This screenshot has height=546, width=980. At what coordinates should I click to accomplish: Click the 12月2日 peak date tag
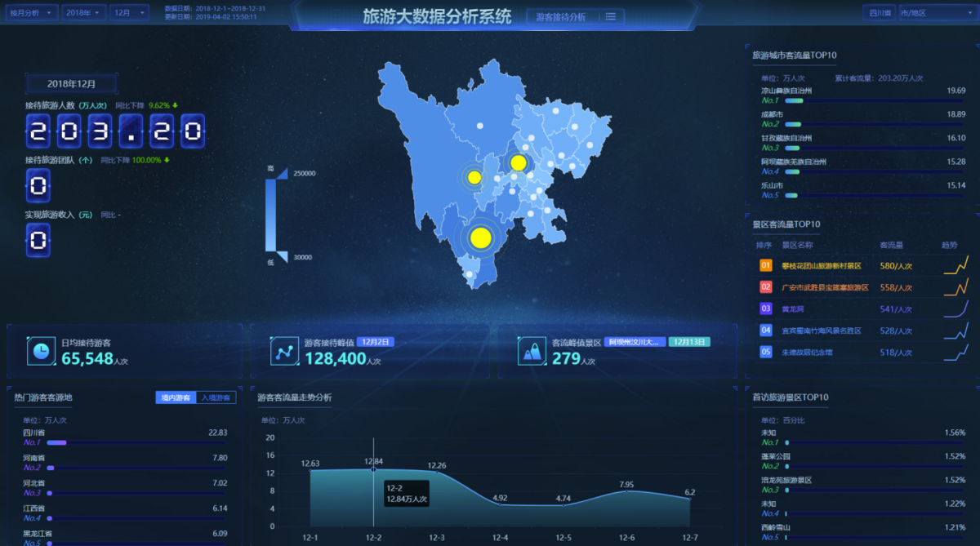tap(375, 342)
